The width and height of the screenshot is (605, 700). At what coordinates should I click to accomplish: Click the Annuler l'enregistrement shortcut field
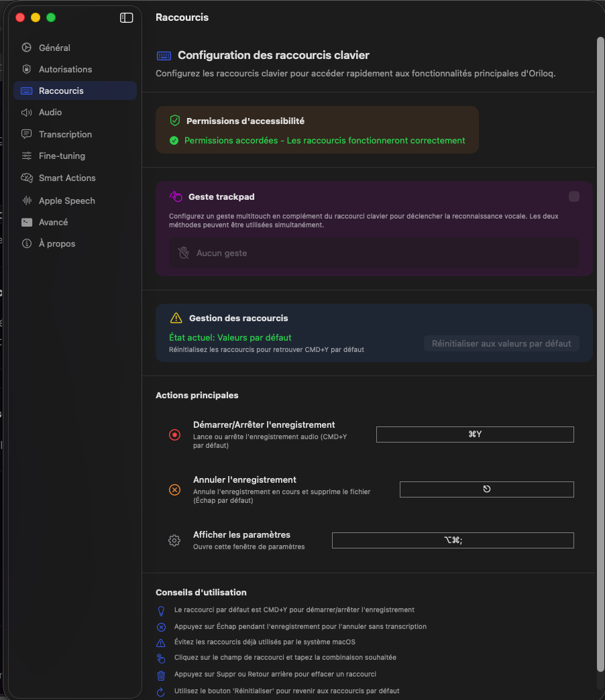[487, 489]
